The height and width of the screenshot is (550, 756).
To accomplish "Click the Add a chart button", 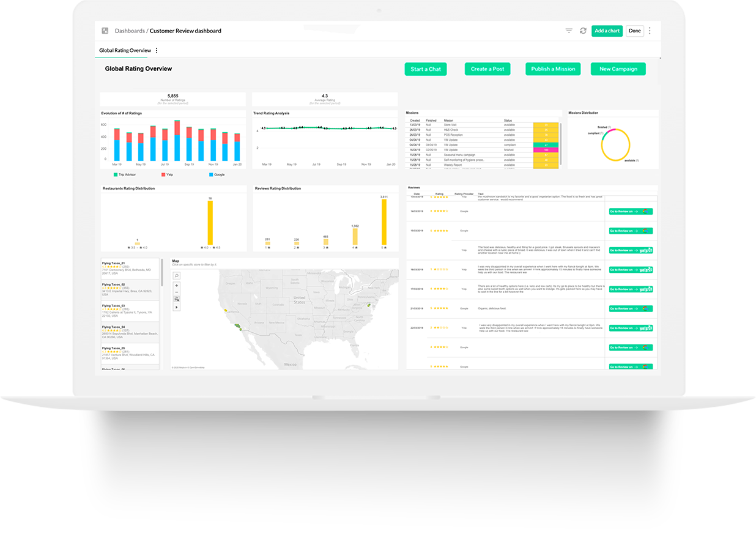I will [x=607, y=31].
